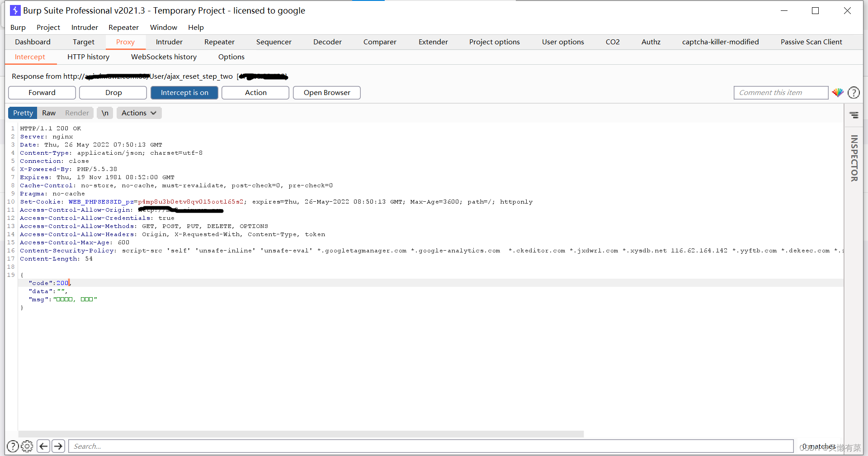868x456 pixels.
Task: Open the Authz extension tab
Action: point(651,42)
